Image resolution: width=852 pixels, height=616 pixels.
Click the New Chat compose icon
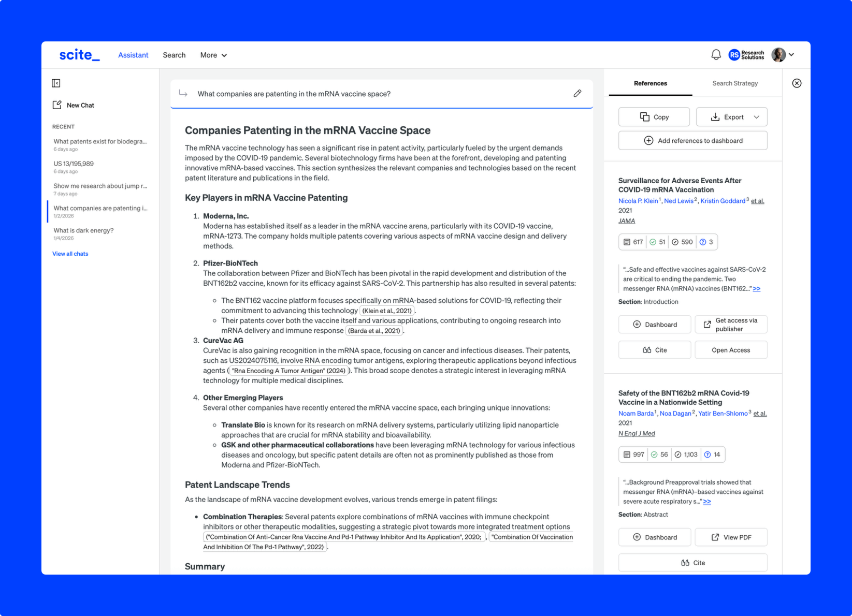[57, 105]
